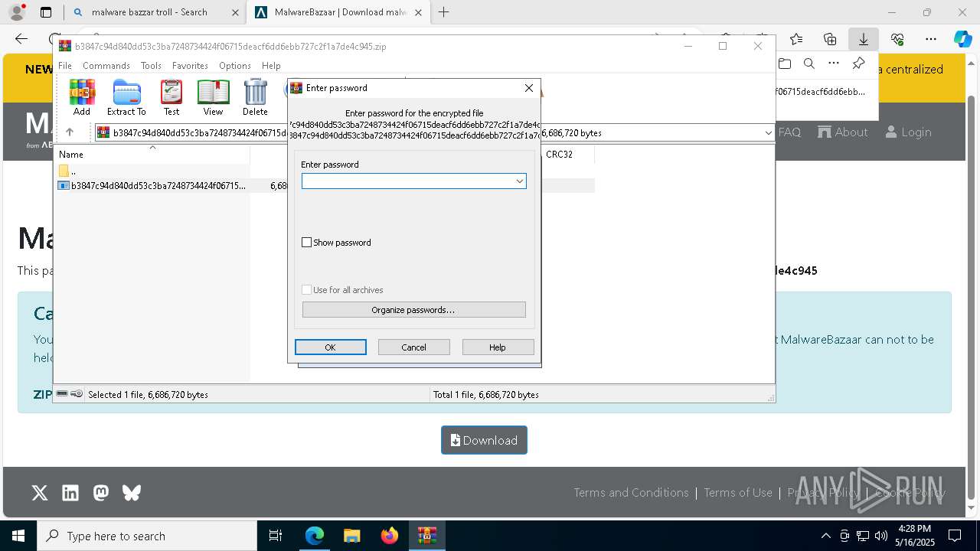The width and height of the screenshot is (980, 551).
Task: Click the Help button in password dialog
Action: point(498,347)
